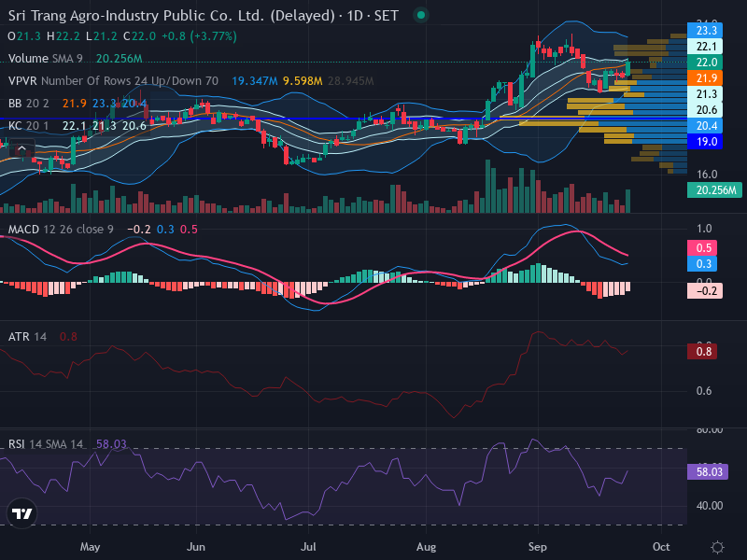The image size is (747, 560).
Task: Open chart settings gear icon
Action: click(x=717, y=547)
